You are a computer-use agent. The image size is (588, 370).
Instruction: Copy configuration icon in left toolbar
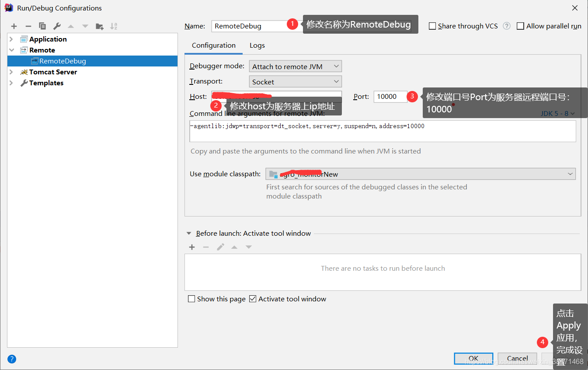pyautogui.click(x=42, y=26)
